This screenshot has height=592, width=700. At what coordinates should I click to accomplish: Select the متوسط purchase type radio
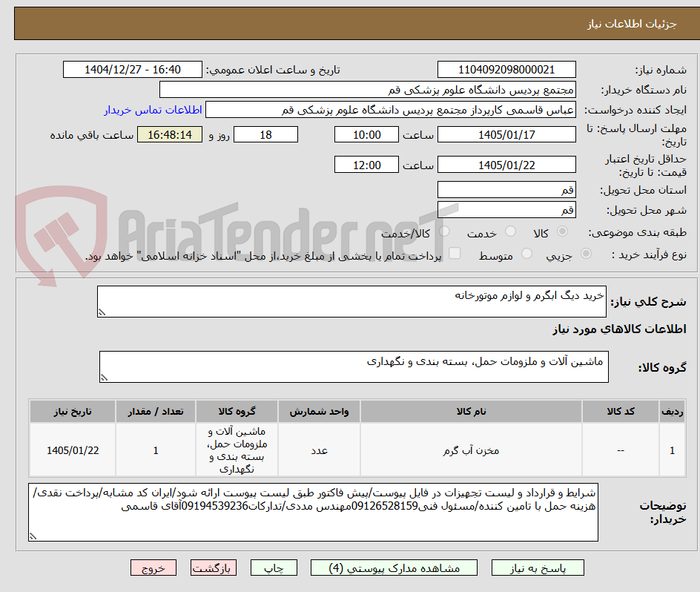click(x=526, y=254)
